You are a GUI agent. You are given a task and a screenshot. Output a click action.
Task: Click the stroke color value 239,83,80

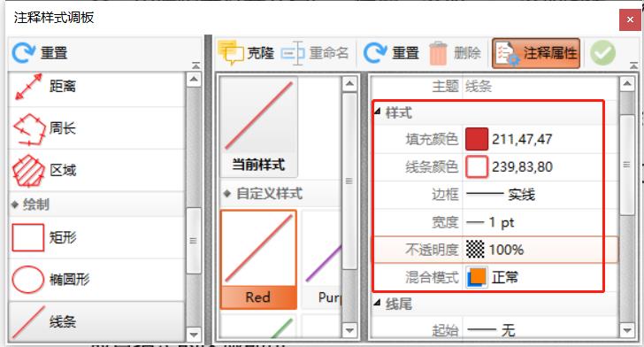(x=523, y=167)
